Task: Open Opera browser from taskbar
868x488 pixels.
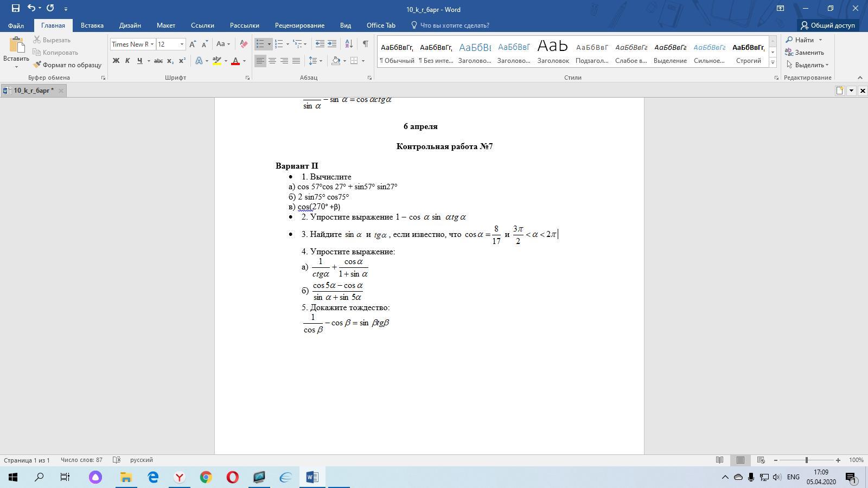Action: pyautogui.click(x=232, y=477)
